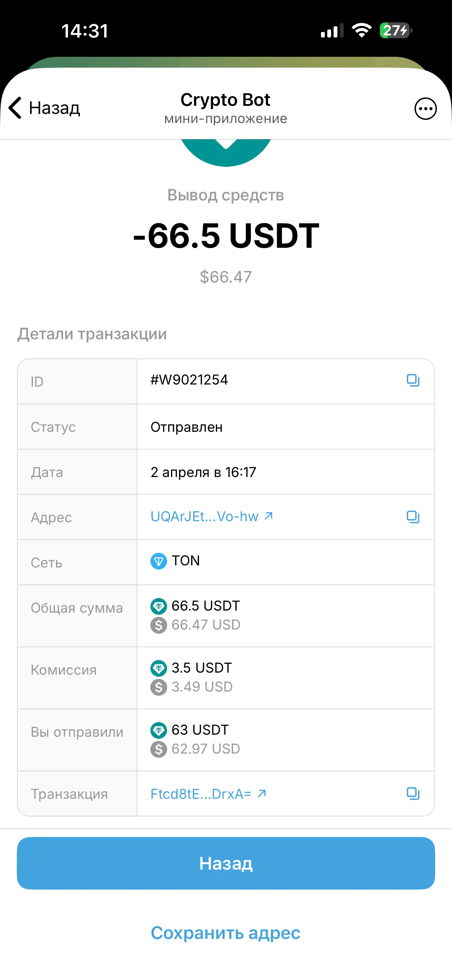The width and height of the screenshot is (452, 980).
Task: Tap the USDT icon in the commission row
Action: pos(159,668)
